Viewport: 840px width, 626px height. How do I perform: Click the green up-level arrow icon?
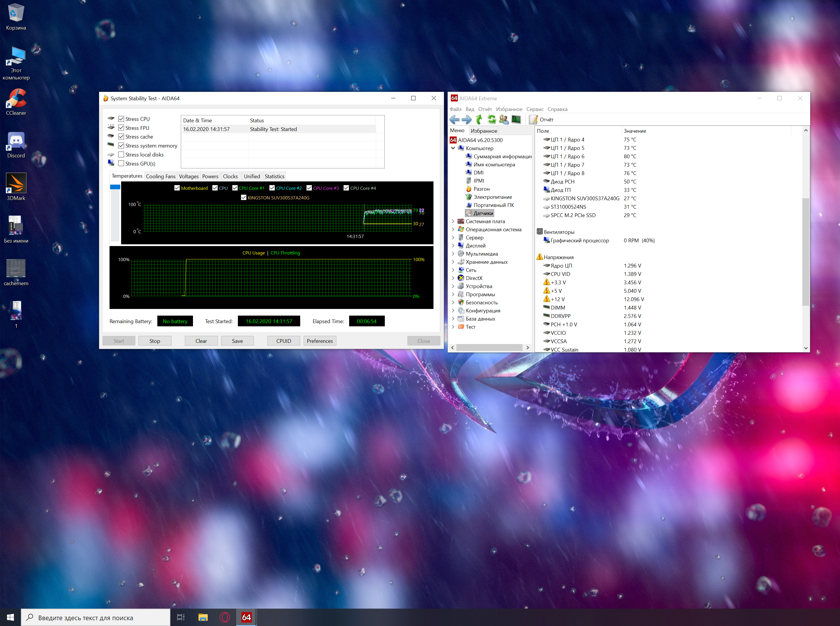(479, 120)
